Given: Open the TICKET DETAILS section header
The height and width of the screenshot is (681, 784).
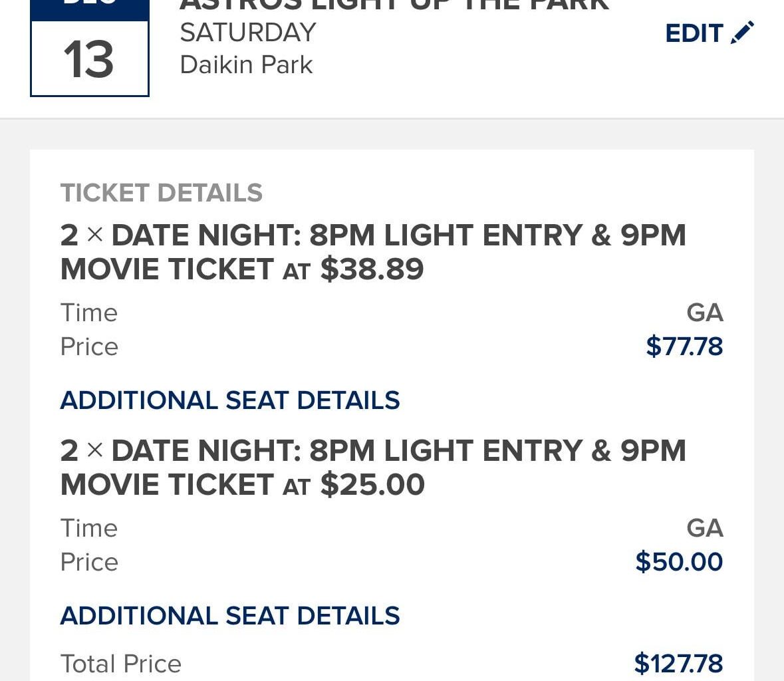Looking at the screenshot, I should [161, 193].
